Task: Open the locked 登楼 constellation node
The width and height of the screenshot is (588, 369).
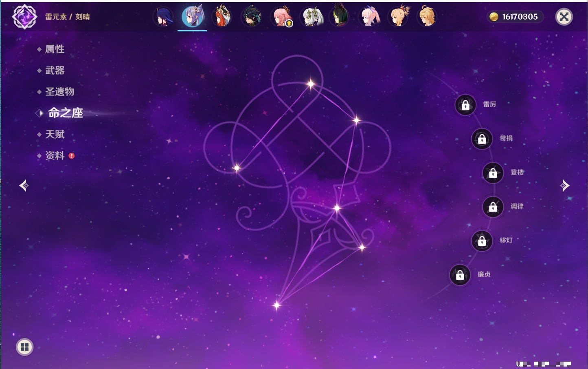Action: click(x=493, y=173)
